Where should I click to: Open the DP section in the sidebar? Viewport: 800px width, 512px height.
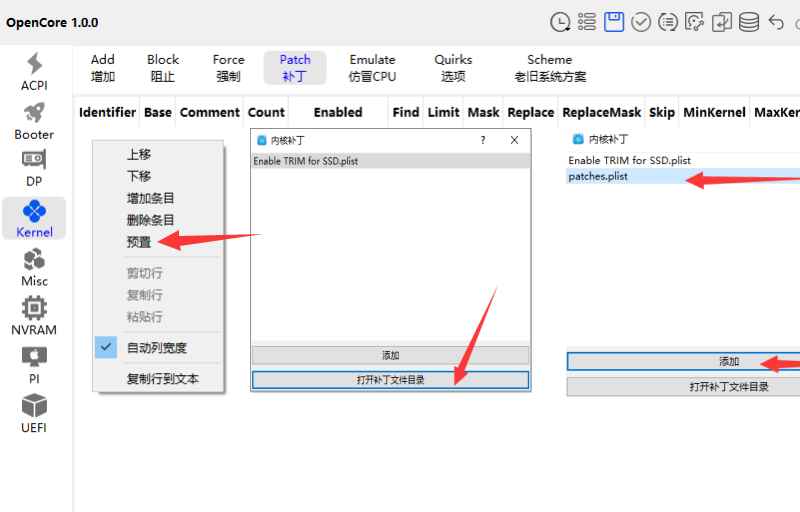34,169
